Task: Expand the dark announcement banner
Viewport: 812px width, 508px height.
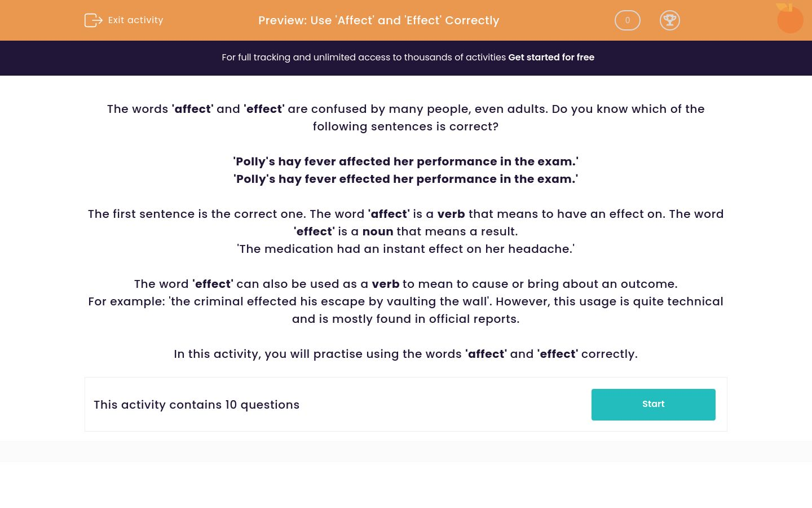Action: point(406,58)
